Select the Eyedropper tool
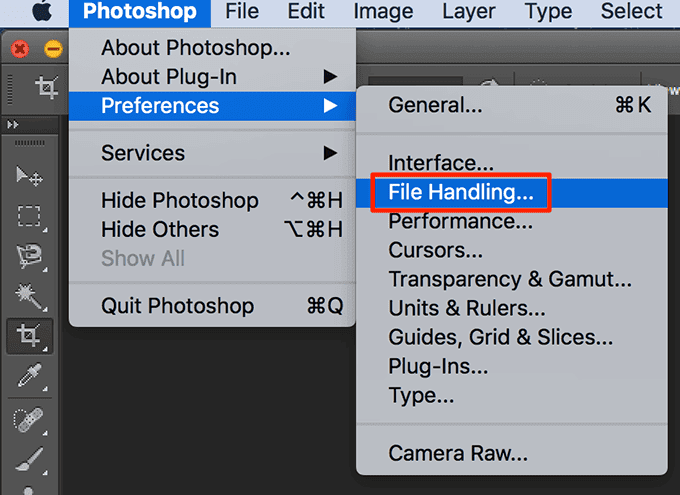Screen dimensions: 680x495 click(x=29, y=377)
